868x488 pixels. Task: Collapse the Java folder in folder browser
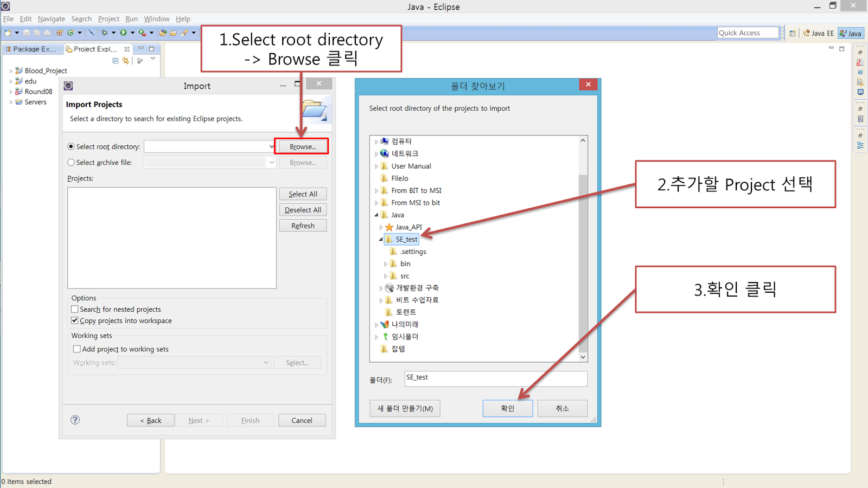coord(376,215)
